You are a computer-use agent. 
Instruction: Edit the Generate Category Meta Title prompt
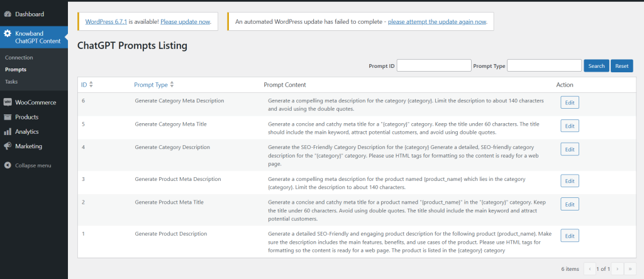point(570,126)
